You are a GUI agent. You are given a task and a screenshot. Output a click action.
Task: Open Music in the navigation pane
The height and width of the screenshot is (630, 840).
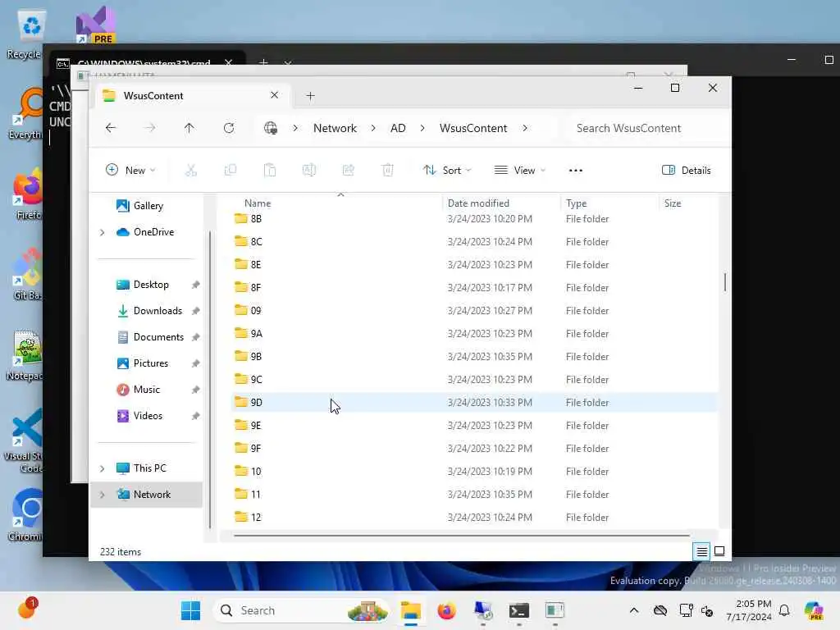click(147, 390)
